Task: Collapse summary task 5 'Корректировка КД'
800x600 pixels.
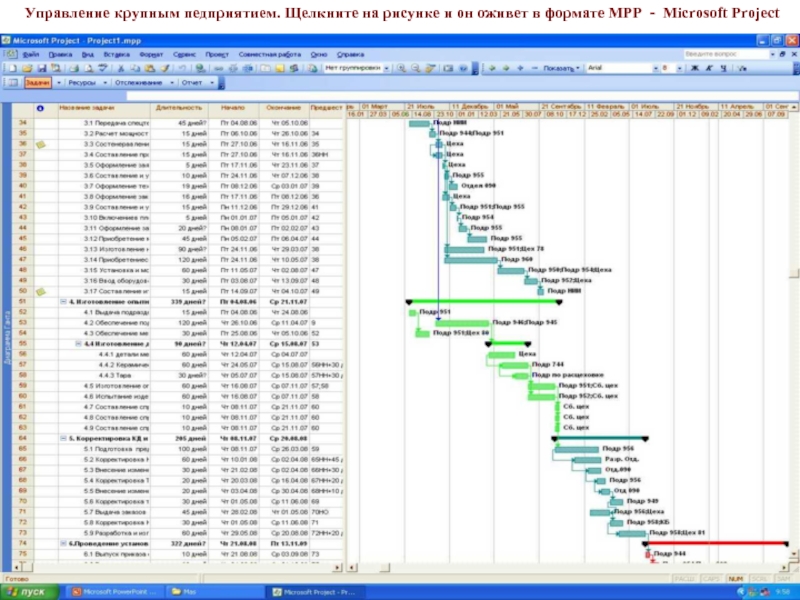Action: pos(63,438)
